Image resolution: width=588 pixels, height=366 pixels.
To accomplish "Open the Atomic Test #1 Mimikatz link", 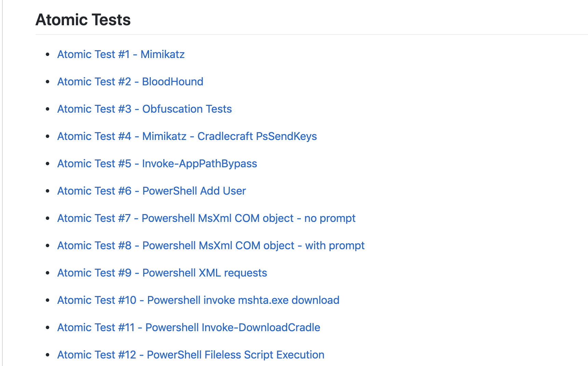I will coord(121,54).
